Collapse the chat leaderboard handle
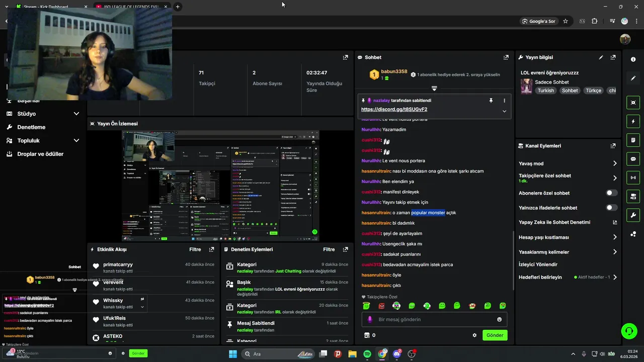The width and height of the screenshot is (644, 362). 434,88
